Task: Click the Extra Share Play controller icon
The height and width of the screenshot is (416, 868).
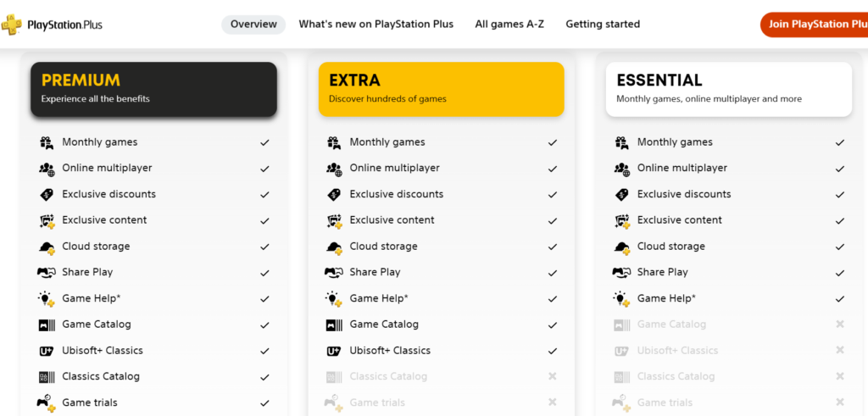Action: coord(333,272)
